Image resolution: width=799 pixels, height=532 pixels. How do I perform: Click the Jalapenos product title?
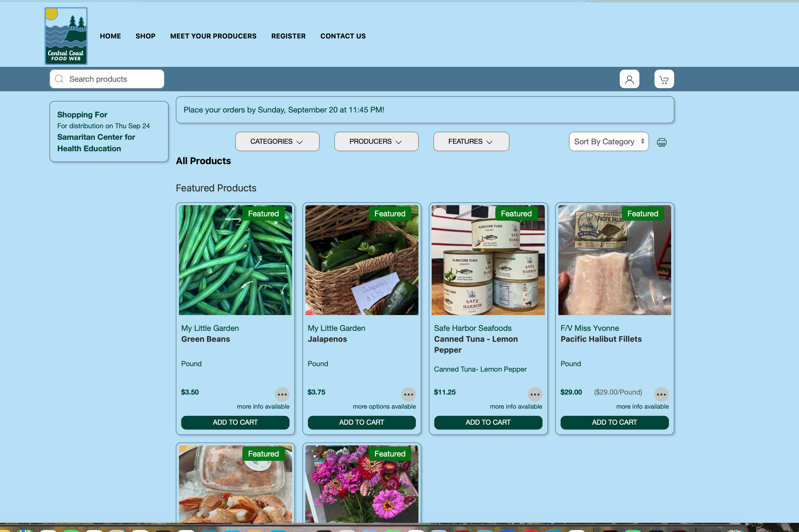pos(327,339)
